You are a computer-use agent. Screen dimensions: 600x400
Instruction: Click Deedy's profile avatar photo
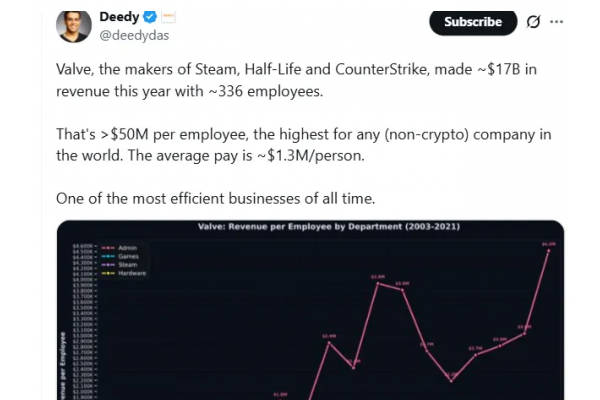tap(74, 26)
